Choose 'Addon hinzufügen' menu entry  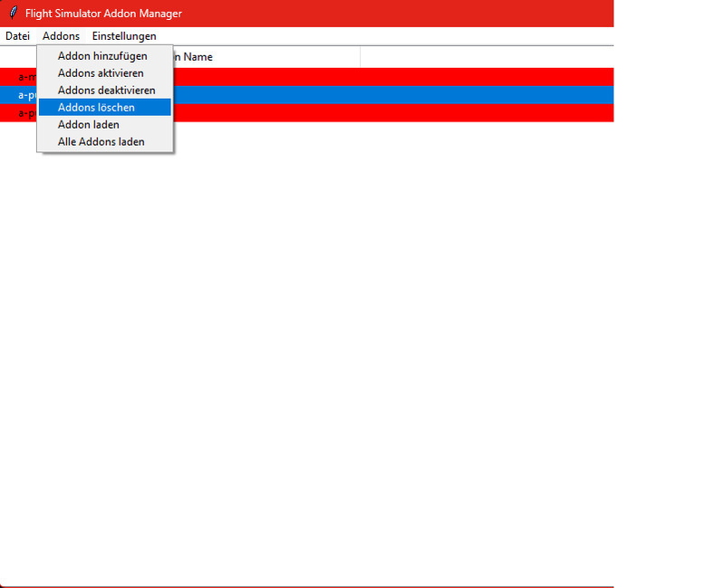104,55
